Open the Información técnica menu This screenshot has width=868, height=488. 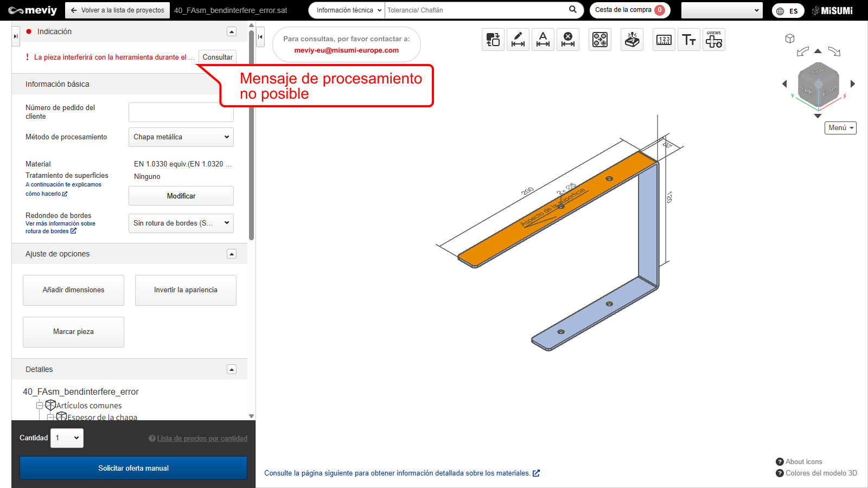pos(347,10)
